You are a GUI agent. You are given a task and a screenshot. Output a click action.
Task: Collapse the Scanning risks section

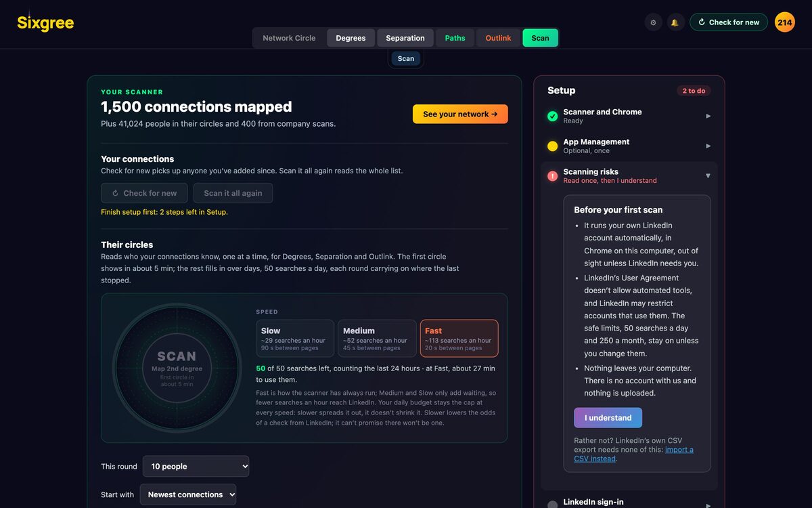[629, 175]
